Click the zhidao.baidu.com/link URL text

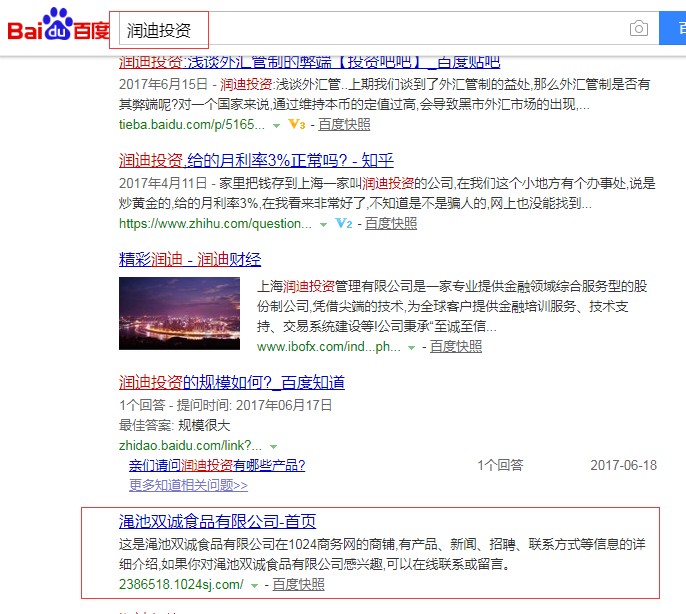pyautogui.click(x=190, y=446)
